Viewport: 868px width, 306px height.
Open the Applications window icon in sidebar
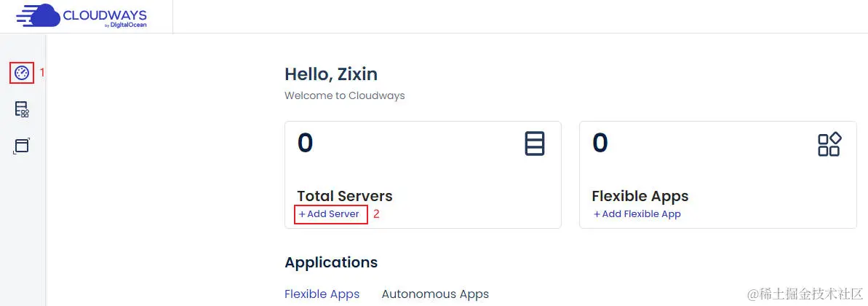coord(22,146)
